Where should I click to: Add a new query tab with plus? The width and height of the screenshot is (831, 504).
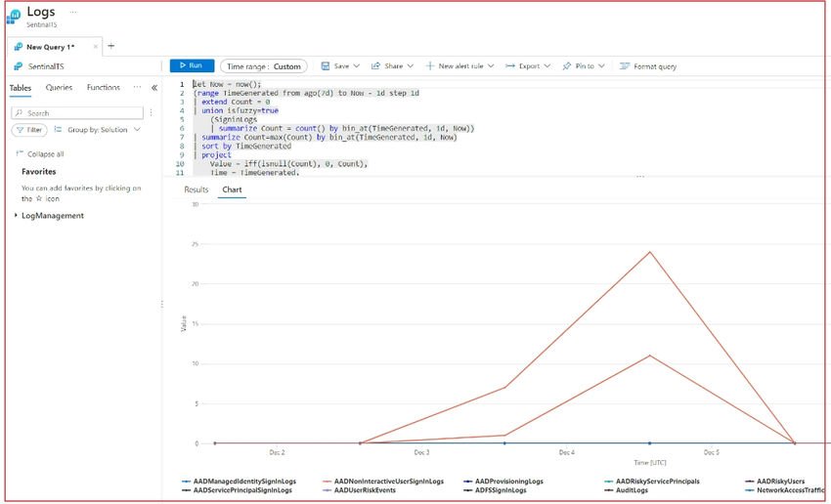click(x=110, y=46)
